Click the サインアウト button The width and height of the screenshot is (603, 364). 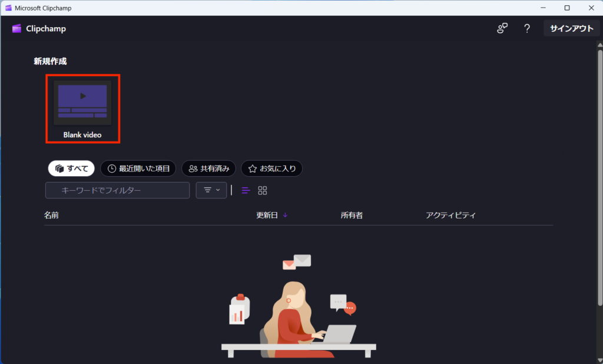pos(571,28)
